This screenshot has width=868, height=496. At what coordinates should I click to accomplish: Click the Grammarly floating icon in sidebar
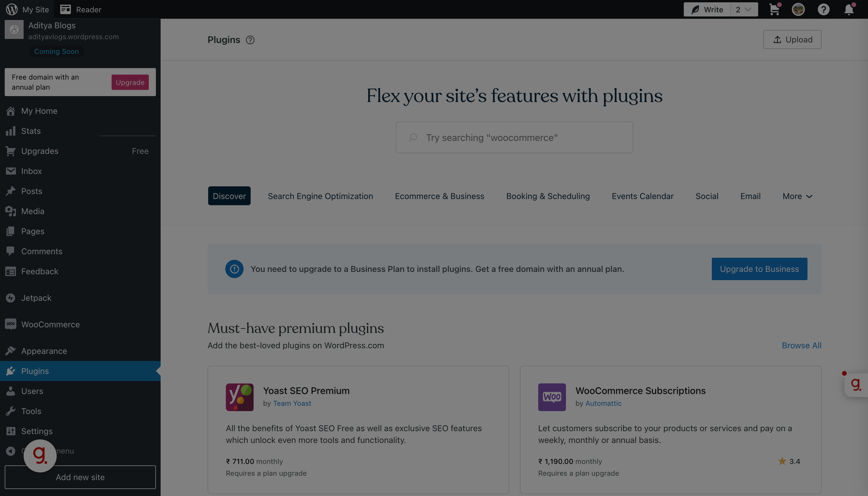40,456
